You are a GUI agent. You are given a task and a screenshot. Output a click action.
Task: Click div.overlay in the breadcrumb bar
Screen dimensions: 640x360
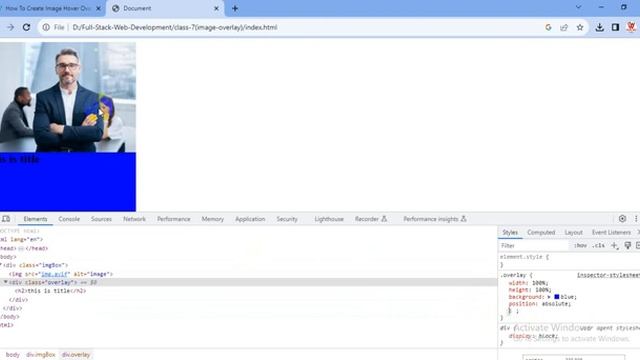coord(76,355)
